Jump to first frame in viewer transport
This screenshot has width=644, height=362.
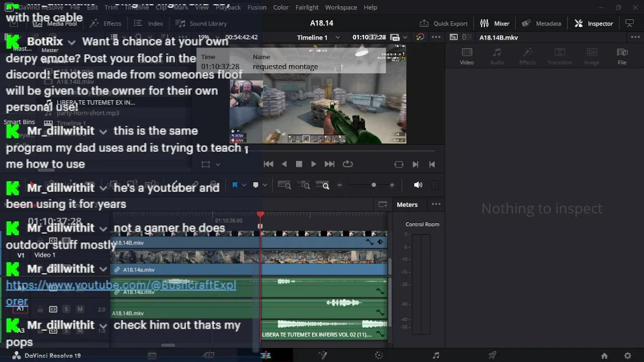tap(268, 164)
